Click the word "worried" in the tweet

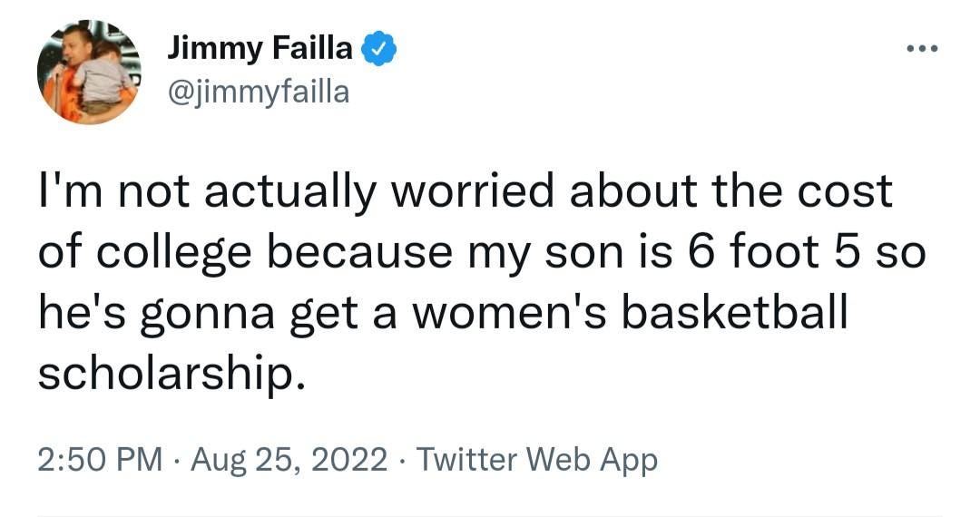click(473, 190)
